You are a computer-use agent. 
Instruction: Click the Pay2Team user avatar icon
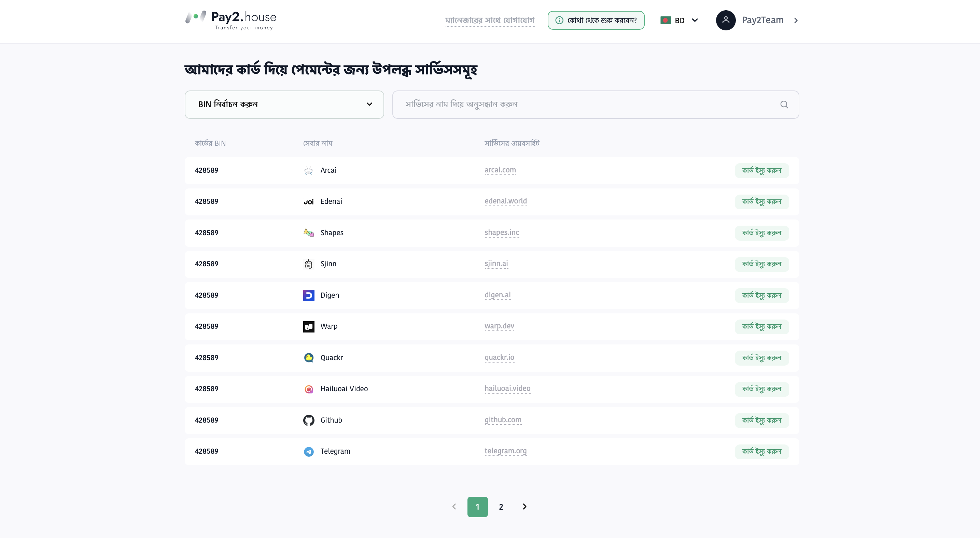[726, 20]
